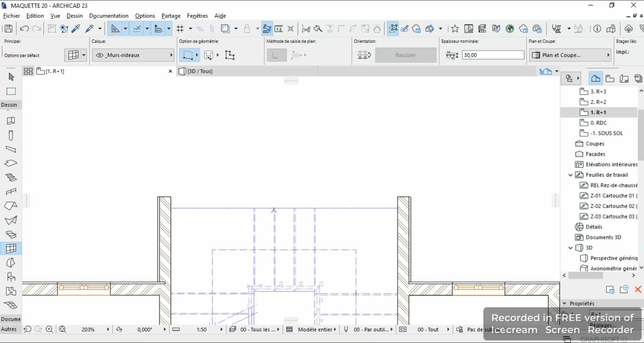The width and height of the screenshot is (644, 343).
Task: Select the Slab tool
Action: pos(11,163)
